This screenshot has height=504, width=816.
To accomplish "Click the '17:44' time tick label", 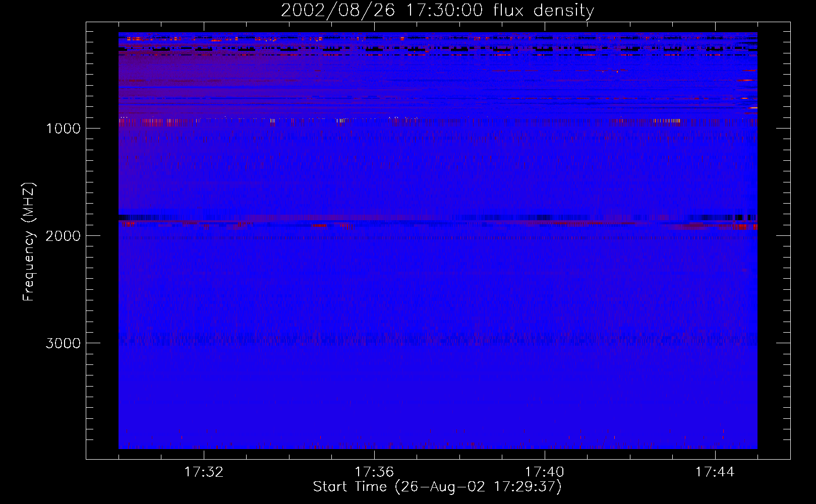I will pos(715,472).
